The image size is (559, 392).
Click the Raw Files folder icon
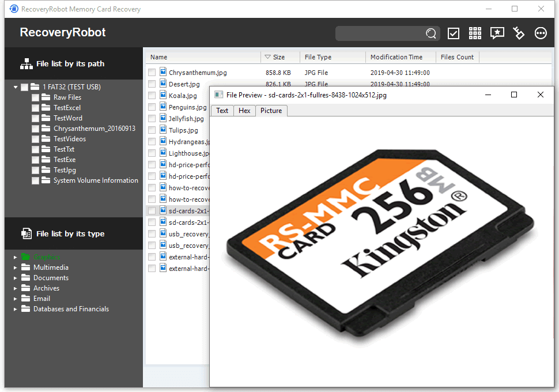pyautogui.click(x=46, y=97)
